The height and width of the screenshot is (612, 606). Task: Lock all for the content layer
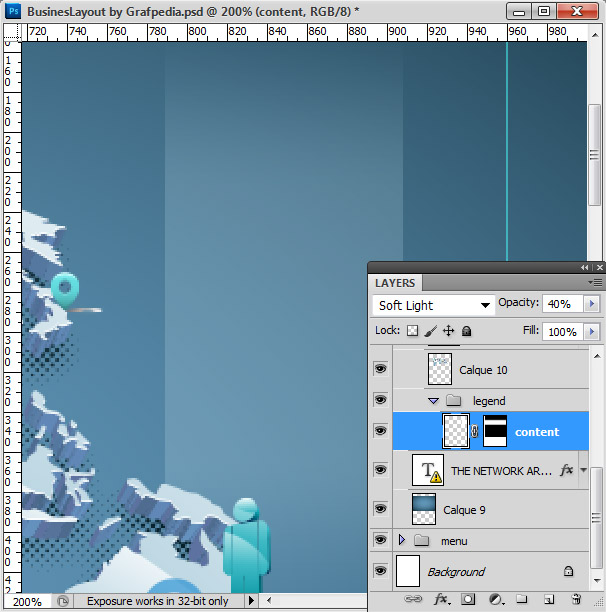(466, 331)
